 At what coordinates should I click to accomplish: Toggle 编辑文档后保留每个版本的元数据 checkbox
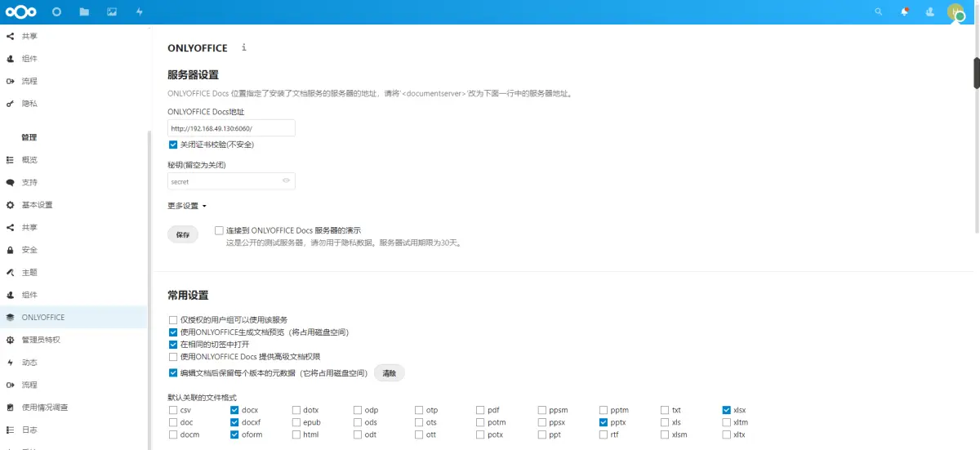[173, 372]
